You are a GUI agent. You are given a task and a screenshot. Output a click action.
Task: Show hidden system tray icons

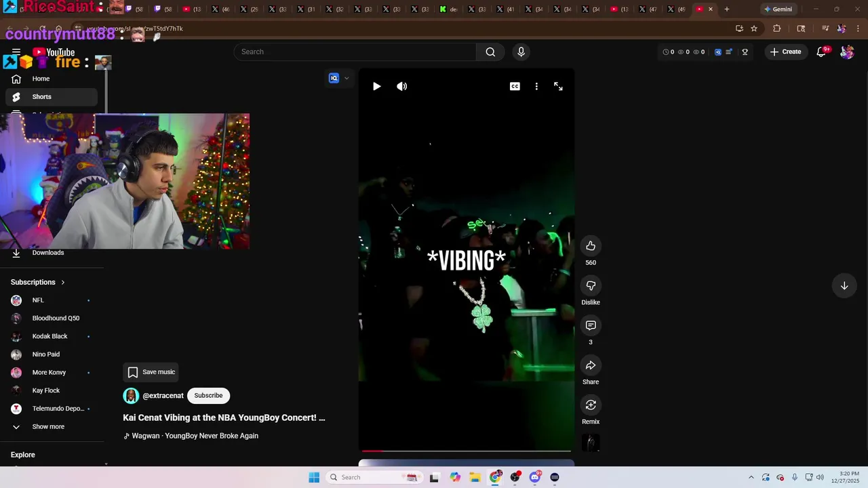(751, 477)
